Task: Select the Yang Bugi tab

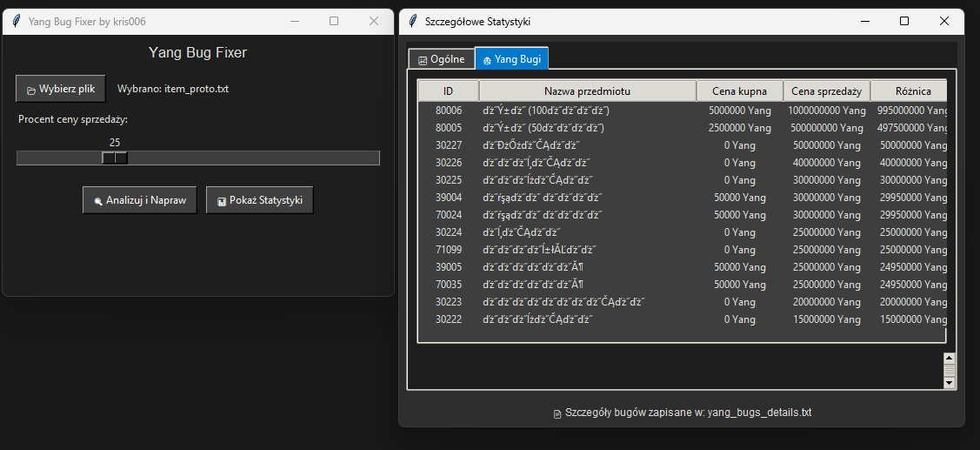Action: pos(511,59)
